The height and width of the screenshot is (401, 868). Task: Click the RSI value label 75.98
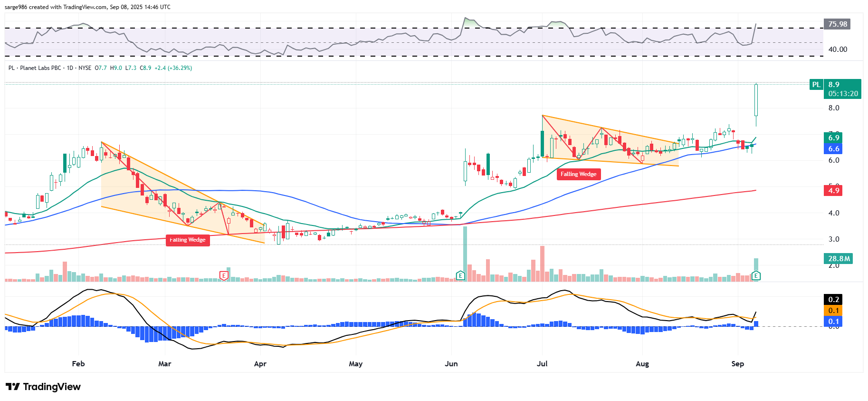tap(837, 24)
